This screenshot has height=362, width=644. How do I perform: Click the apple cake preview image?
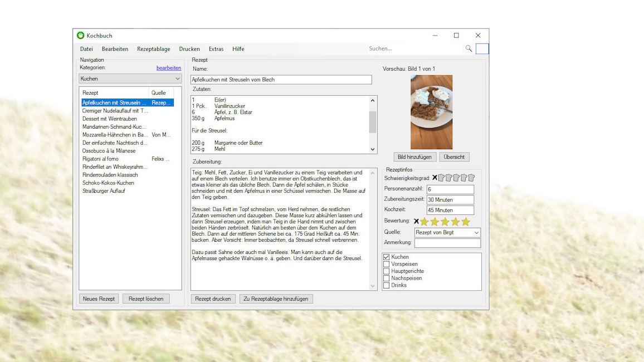coord(431,112)
